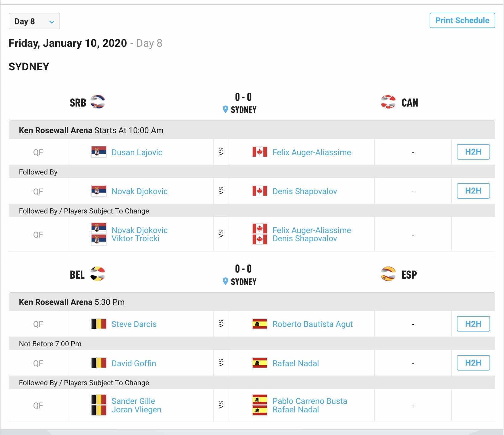The width and height of the screenshot is (504, 435).
Task: Click the Belgium team ball icon
Action: (x=98, y=274)
